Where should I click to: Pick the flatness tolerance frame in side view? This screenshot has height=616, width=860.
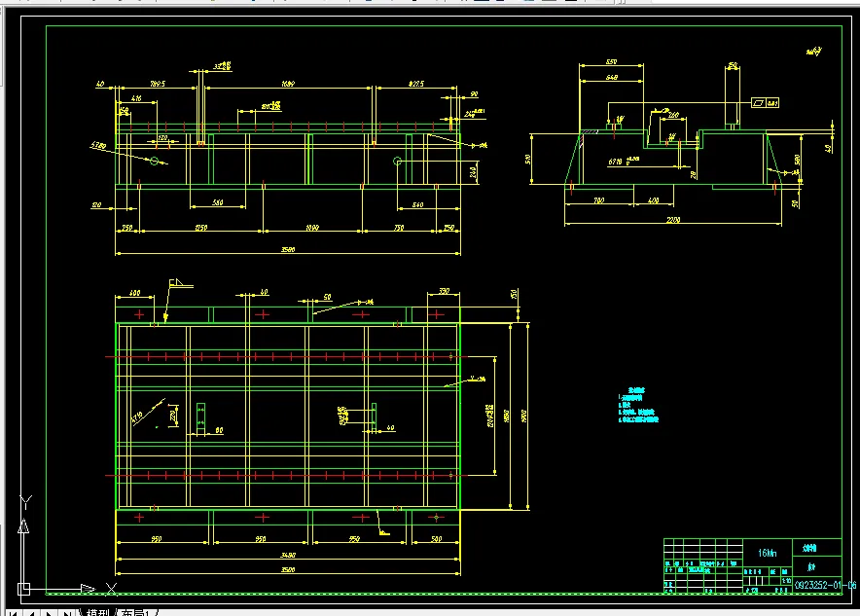[765, 102]
